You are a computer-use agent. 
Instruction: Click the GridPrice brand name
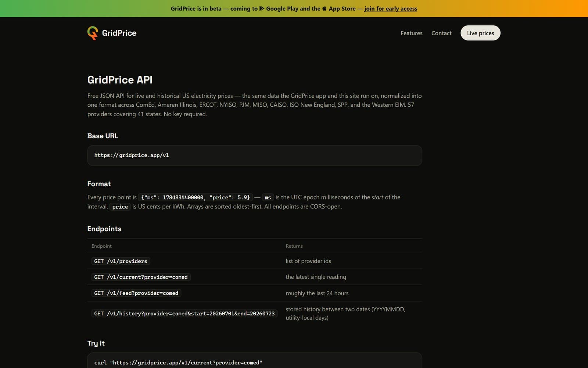tap(119, 33)
